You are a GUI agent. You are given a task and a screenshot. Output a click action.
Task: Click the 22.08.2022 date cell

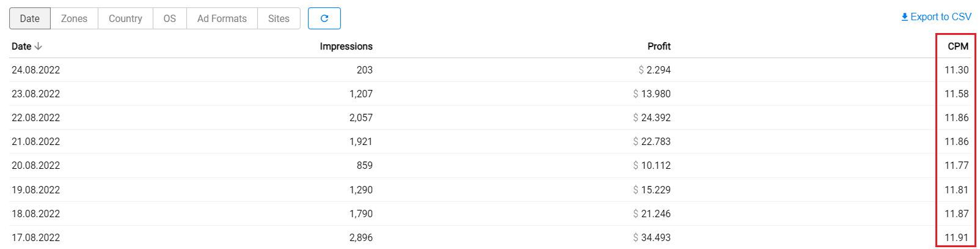[35, 117]
